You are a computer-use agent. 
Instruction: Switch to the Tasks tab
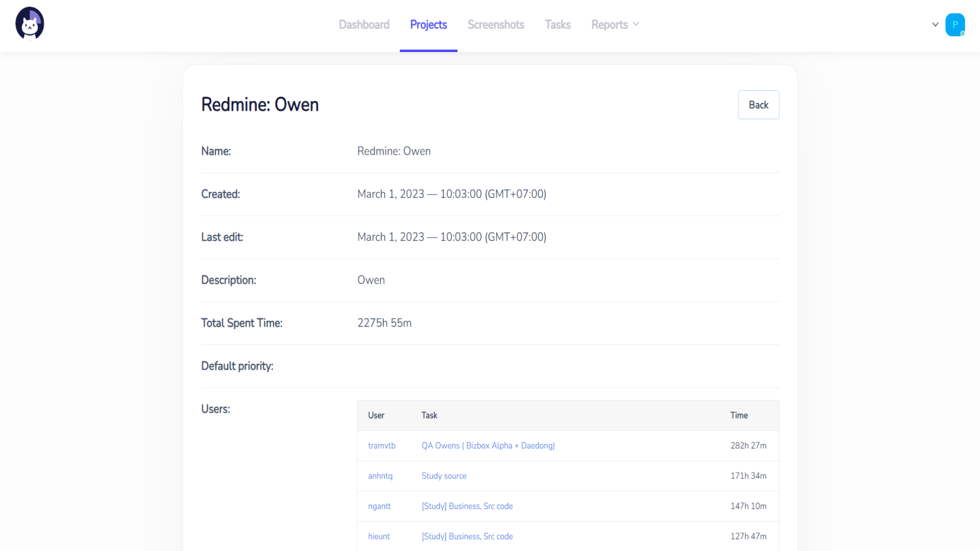(557, 24)
